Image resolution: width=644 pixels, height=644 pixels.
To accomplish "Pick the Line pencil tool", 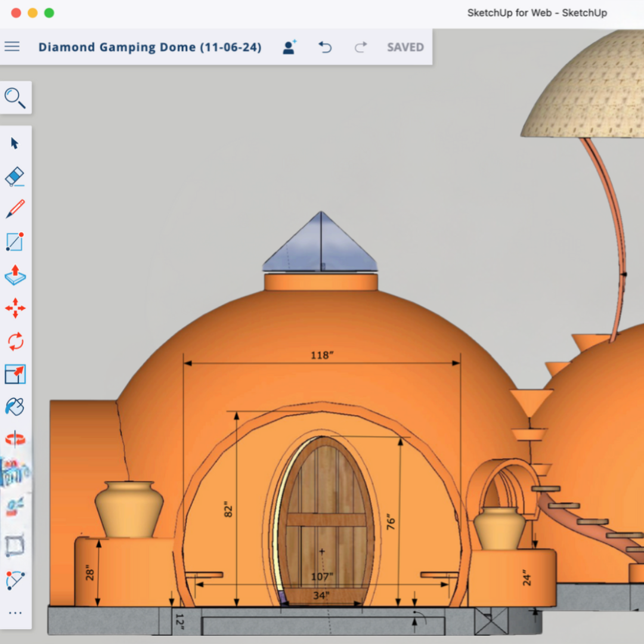I will 15,209.
